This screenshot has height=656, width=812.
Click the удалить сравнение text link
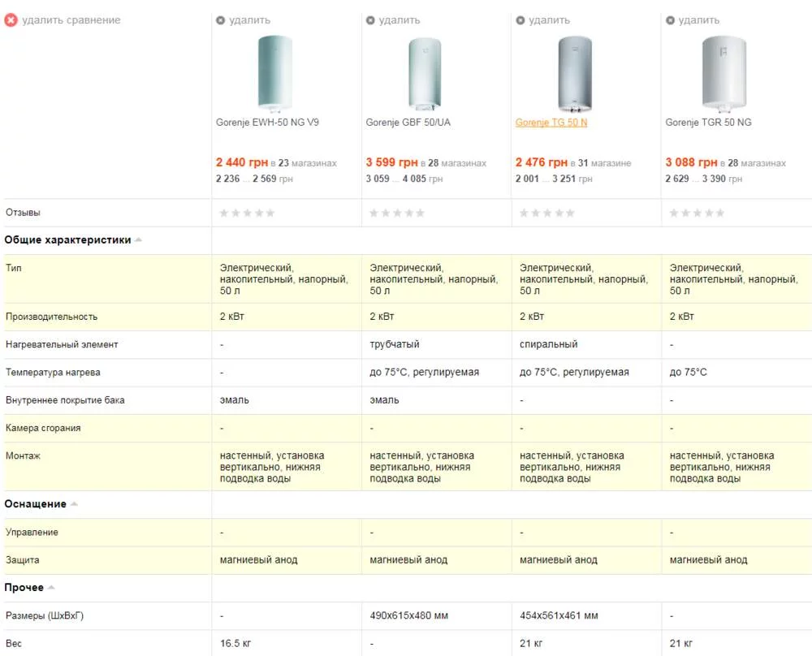[71, 20]
